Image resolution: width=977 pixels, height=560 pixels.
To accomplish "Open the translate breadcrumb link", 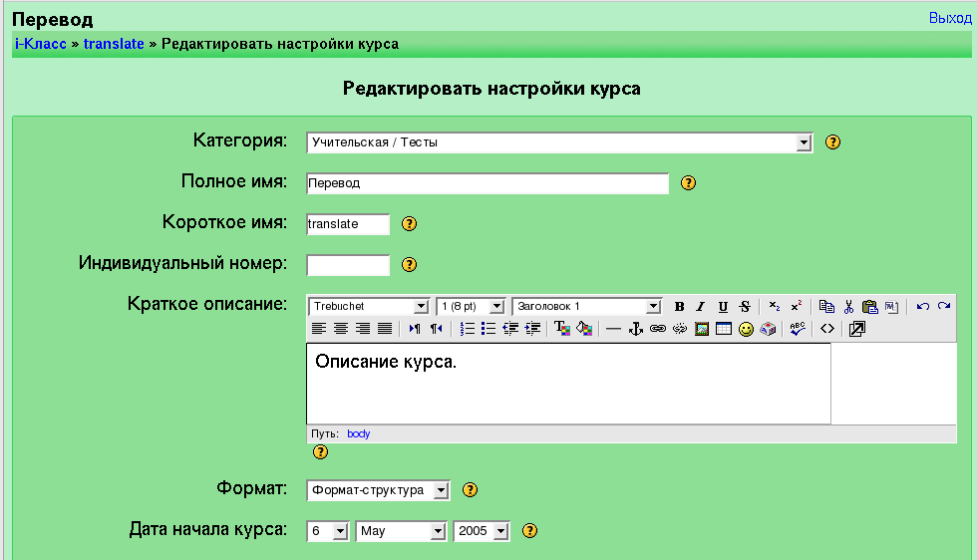I will pyautogui.click(x=114, y=44).
